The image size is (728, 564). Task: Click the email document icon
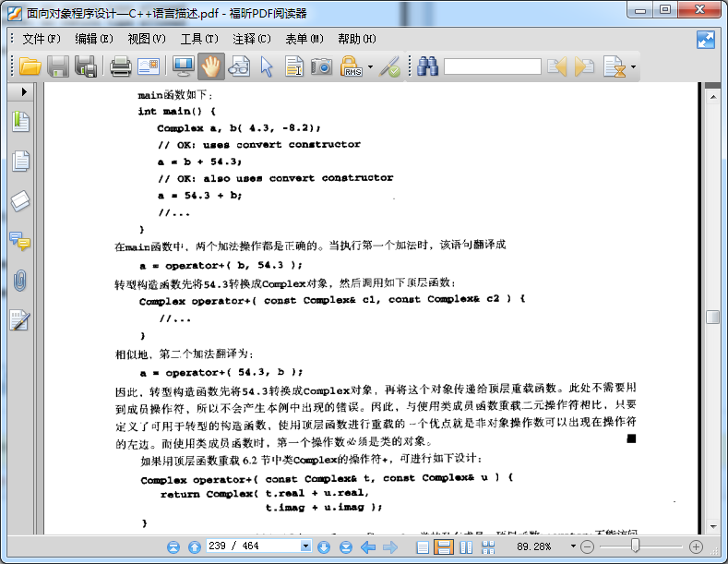(x=149, y=66)
